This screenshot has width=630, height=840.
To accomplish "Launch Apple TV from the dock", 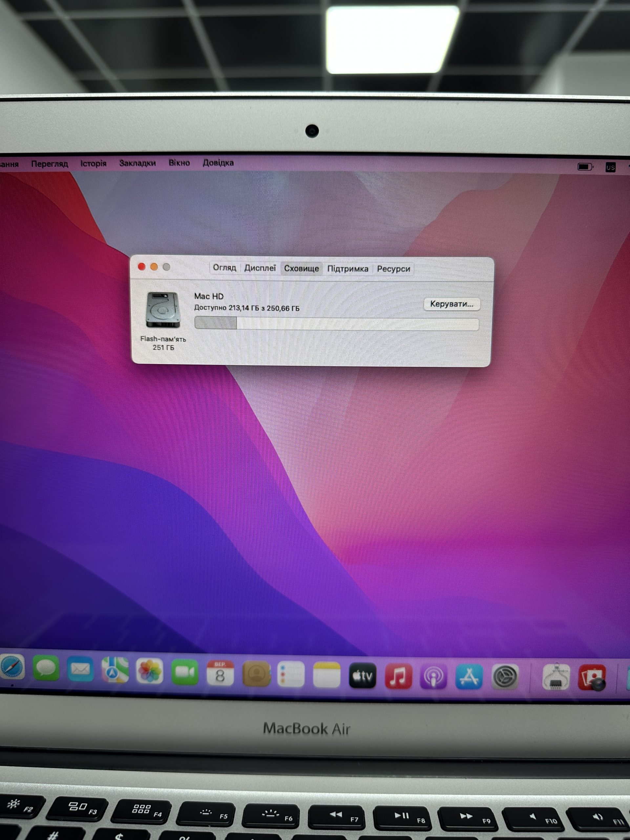I will point(363,676).
